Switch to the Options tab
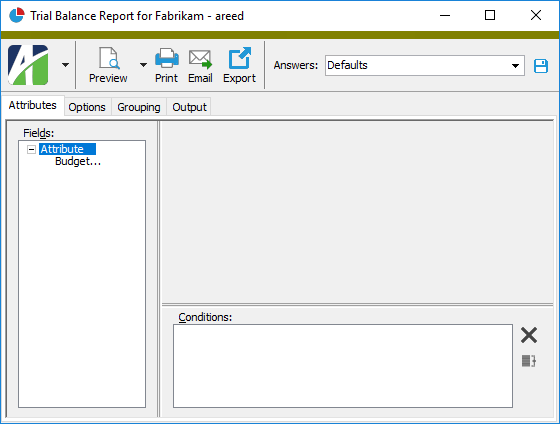This screenshot has width=560, height=424. (x=87, y=107)
